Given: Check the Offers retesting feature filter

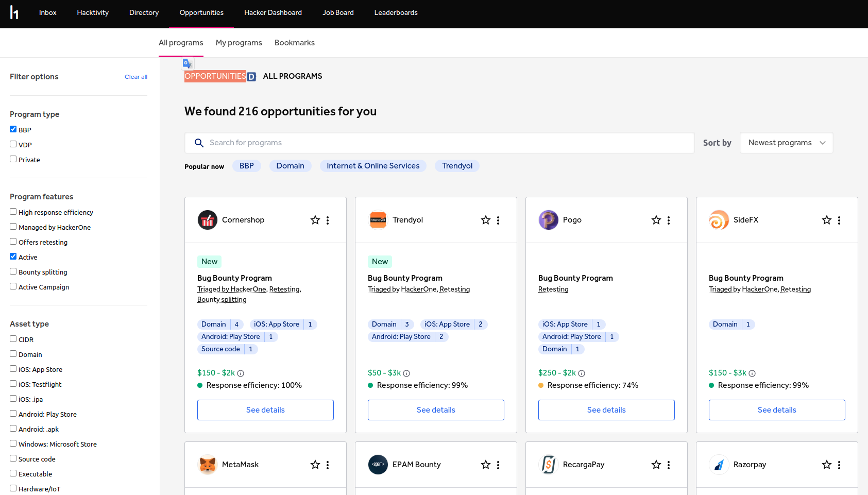Looking at the screenshot, I should click(x=13, y=241).
